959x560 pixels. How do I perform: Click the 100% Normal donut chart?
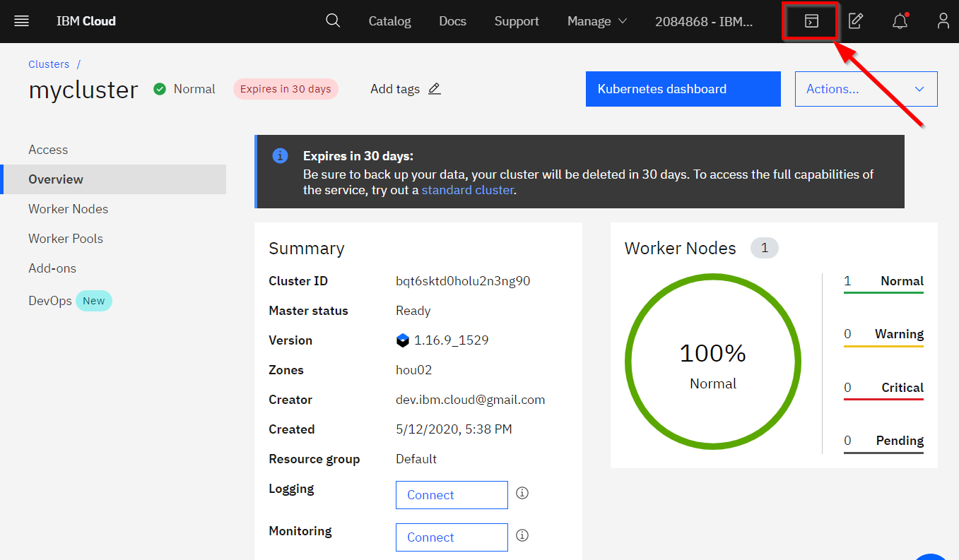point(712,361)
